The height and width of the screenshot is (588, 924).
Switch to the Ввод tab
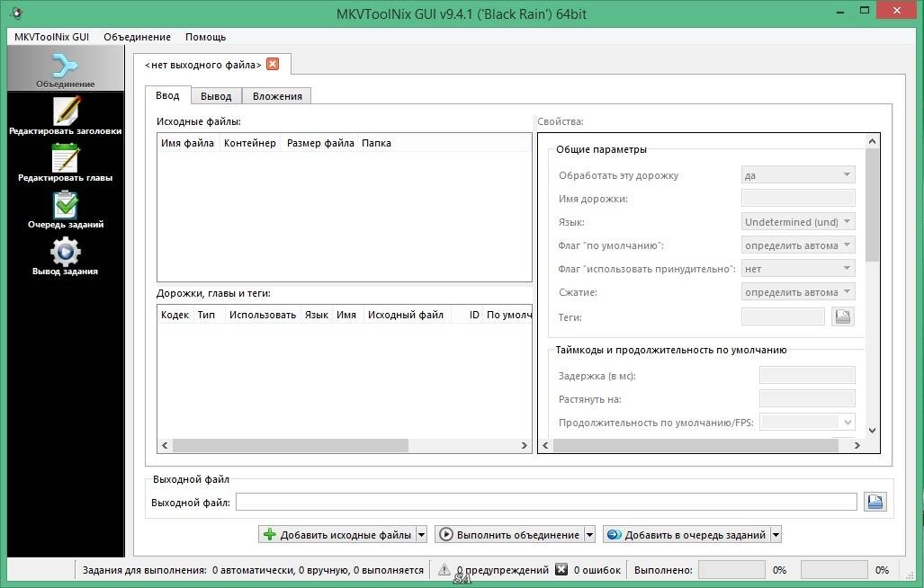(x=167, y=95)
